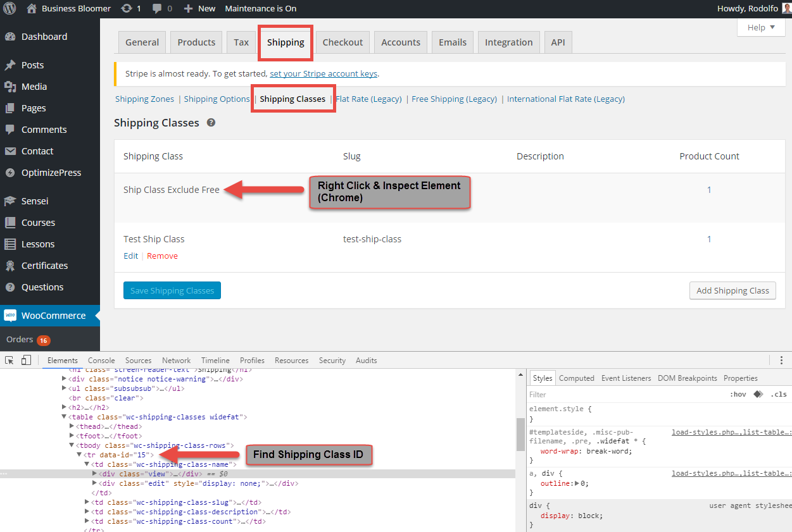This screenshot has height=532, width=792.
Task: Click the new style rule diamond icon
Action: pos(758,394)
